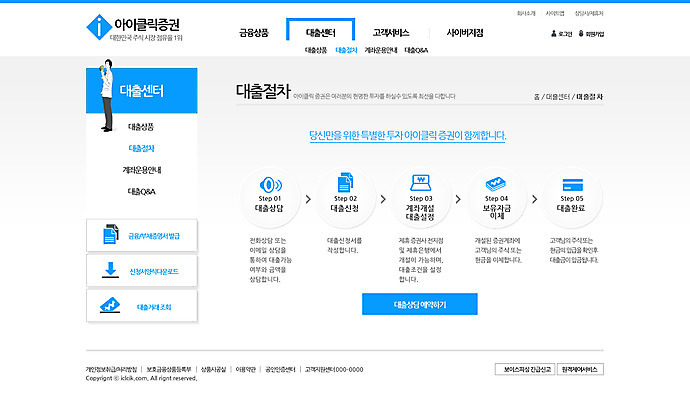The image size is (690, 400).
Task: Click the 고객지원센터000-0000 footer text
Action: tap(334, 370)
